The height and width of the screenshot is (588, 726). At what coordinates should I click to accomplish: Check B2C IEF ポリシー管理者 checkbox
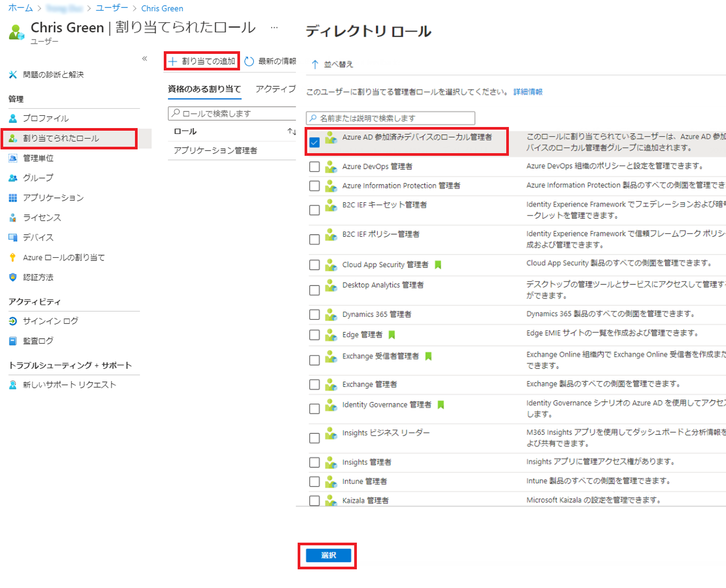[x=315, y=240]
